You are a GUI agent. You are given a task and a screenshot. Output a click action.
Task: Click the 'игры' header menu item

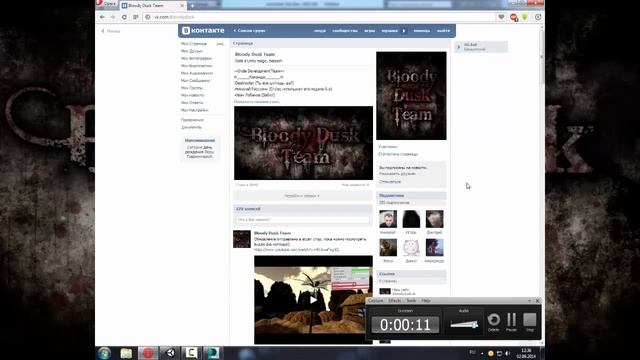[x=369, y=31]
